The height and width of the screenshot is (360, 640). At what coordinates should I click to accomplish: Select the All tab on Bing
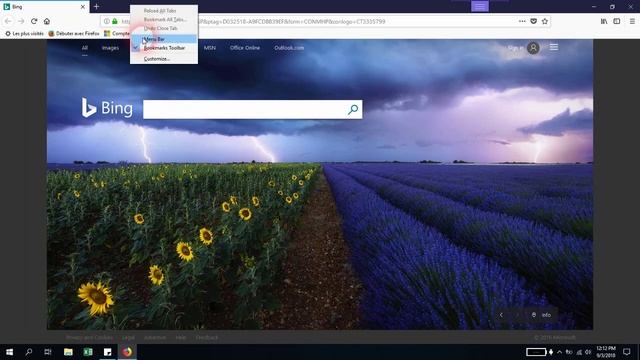tap(84, 48)
